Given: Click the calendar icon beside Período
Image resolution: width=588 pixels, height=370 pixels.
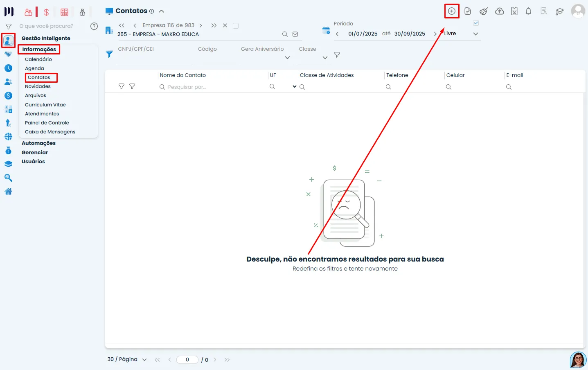Looking at the screenshot, I should tap(326, 30).
